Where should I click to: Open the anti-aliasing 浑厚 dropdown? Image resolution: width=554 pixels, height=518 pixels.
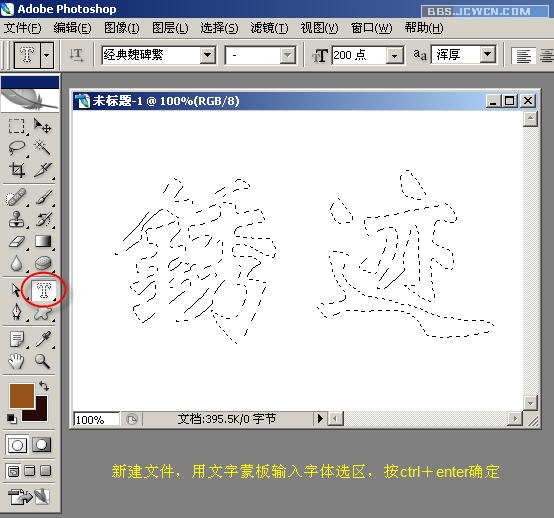pyautogui.click(x=488, y=54)
